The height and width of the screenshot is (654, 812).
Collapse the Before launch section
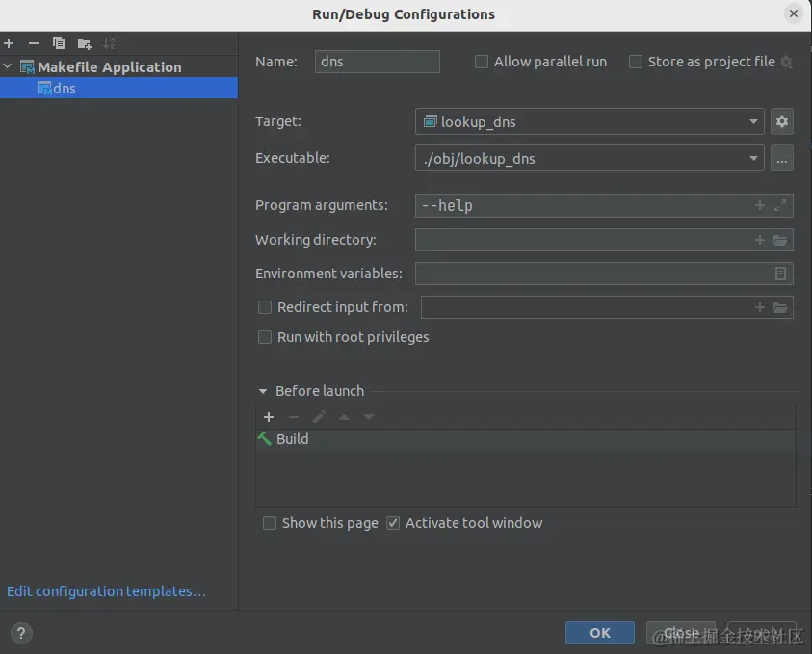(x=263, y=391)
